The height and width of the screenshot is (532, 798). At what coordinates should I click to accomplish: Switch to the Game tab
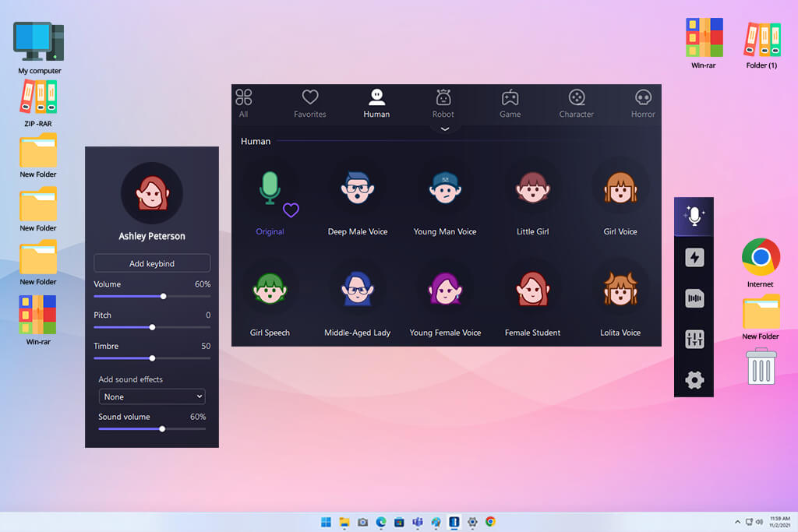[x=510, y=104]
